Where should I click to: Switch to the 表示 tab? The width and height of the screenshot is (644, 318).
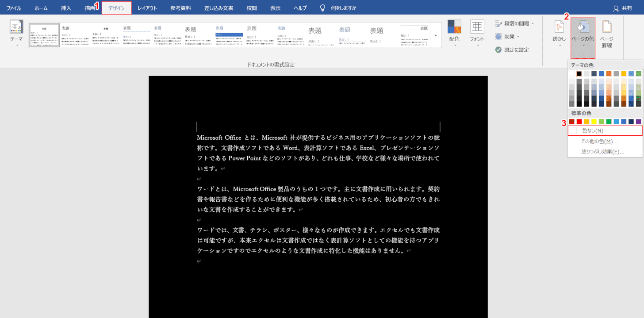tap(275, 8)
